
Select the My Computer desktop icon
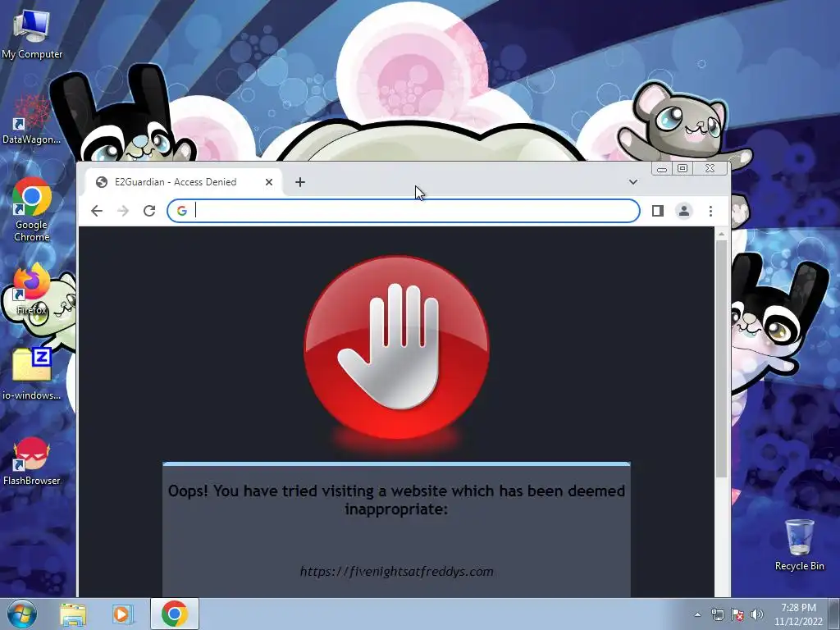pyautogui.click(x=32, y=34)
